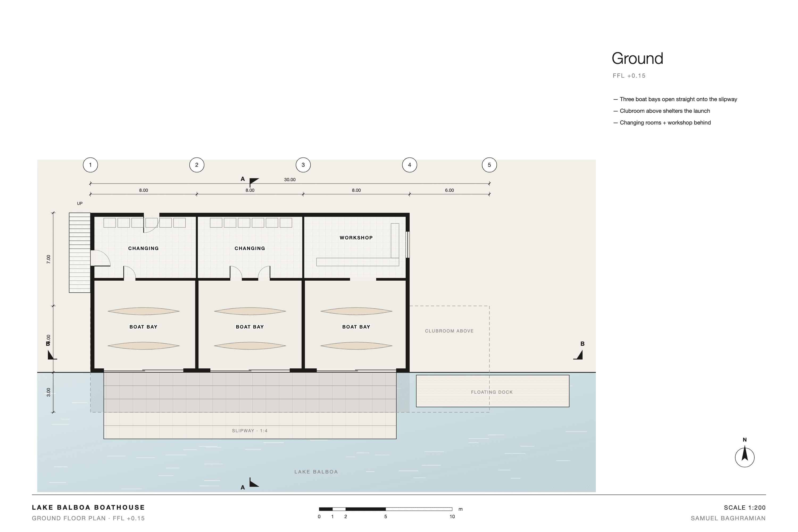798x532 pixels.
Task: Select the SAMUEL BAGHRAMIAN author name
Action: coord(728,518)
